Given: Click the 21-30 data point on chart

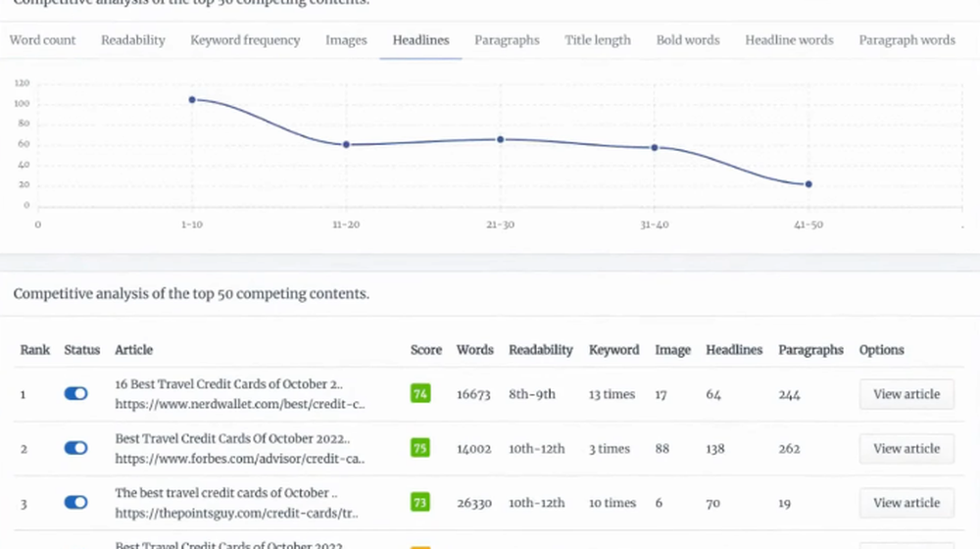Looking at the screenshot, I should pyautogui.click(x=500, y=139).
